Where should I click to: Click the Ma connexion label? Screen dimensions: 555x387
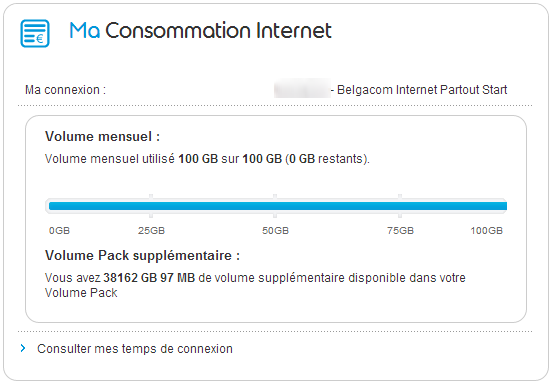(65, 90)
